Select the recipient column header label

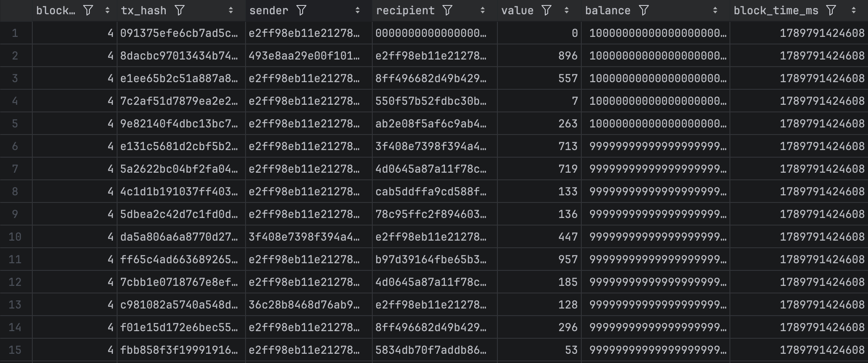click(x=405, y=10)
